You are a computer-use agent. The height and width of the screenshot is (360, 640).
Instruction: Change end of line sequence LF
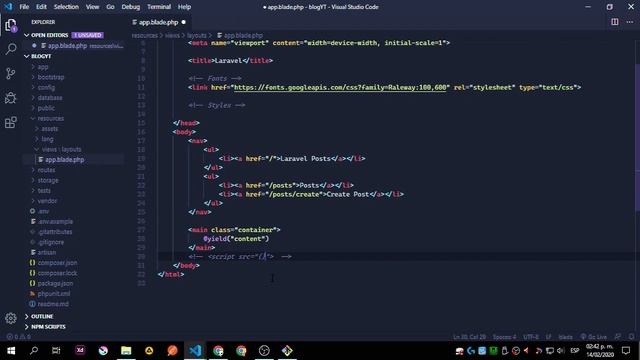click(x=549, y=337)
